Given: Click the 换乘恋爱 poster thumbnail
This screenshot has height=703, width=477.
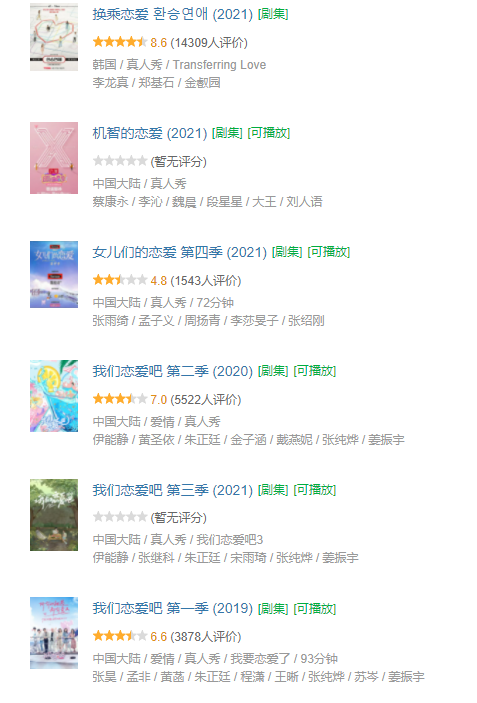Looking at the screenshot, I should click(54, 37).
